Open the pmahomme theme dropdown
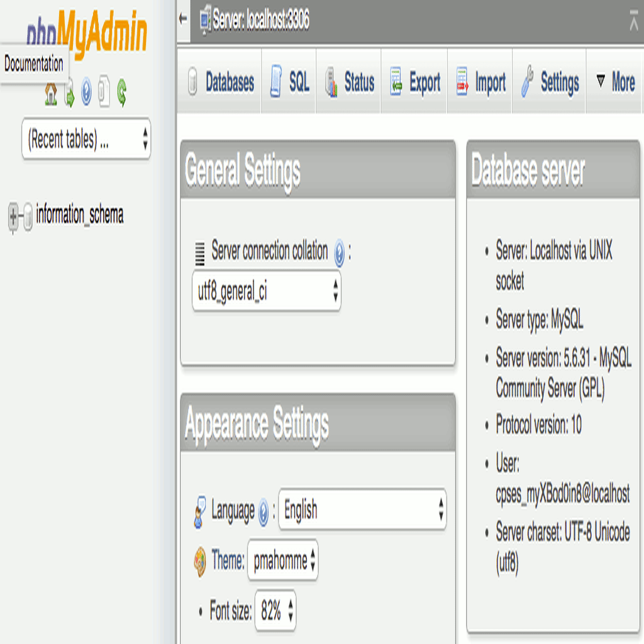The height and width of the screenshot is (644, 644). coord(283,560)
